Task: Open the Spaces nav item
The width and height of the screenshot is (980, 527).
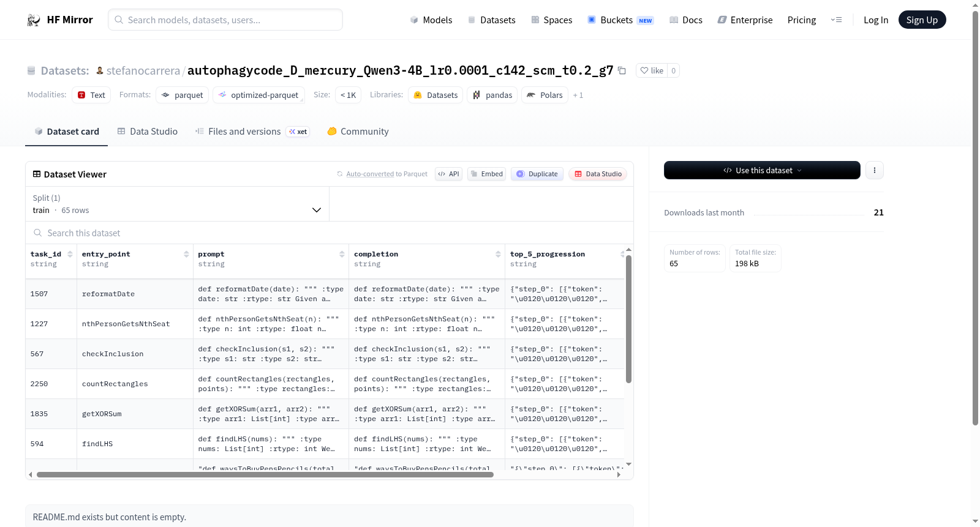Action: tap(552, 20)
